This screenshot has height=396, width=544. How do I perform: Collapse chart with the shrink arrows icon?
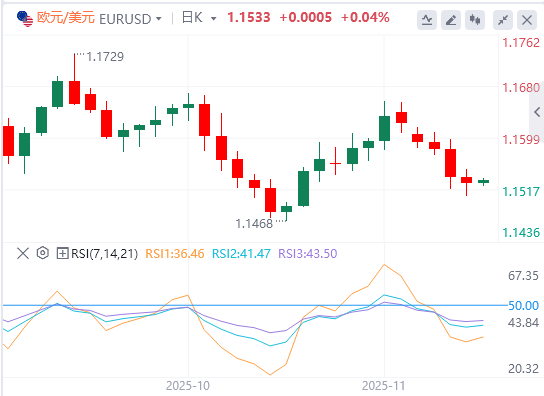503,20
